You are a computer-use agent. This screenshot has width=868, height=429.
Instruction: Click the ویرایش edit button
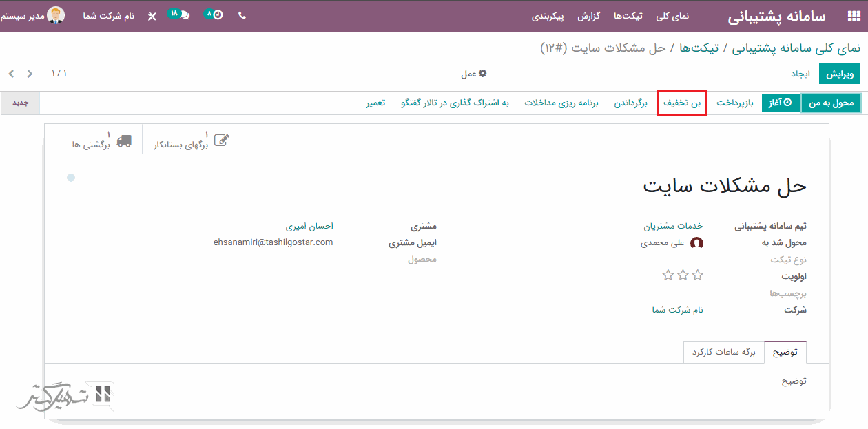839,74
